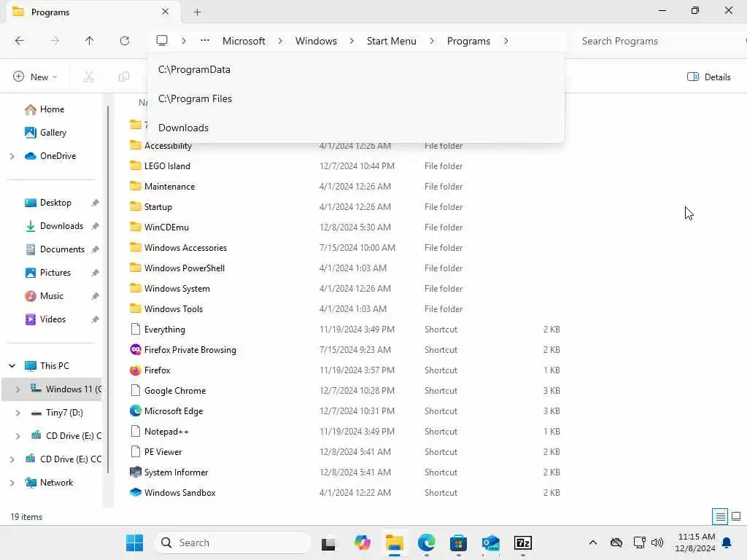Image resolution: width=747 pixels, height=560 pixels.
Task: Select the Microsoft Edge shortcut icon
Action: click(135, 411)
